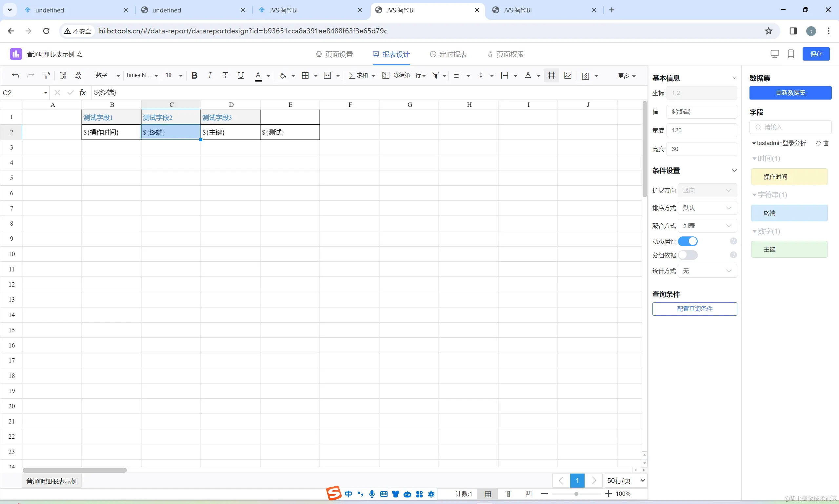The width and height of the screenshot is (839, 504).
Task: Open the 聚合方式 dropdown
Action: pos(707,226)
